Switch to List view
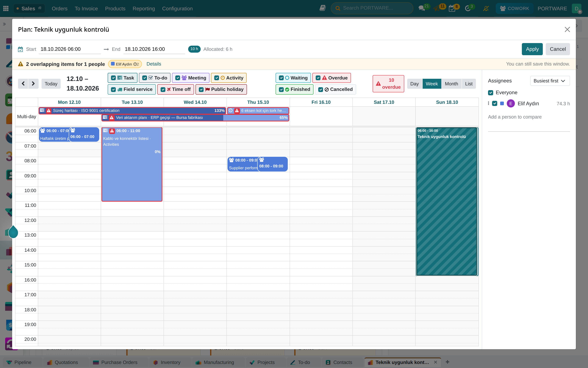588x368 pixels. 469,84
